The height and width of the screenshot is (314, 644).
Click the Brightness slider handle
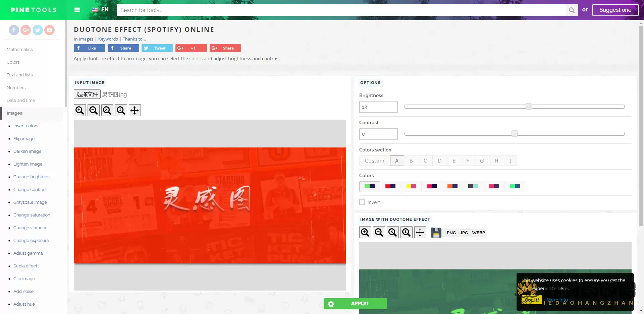(x=529, y=107)
